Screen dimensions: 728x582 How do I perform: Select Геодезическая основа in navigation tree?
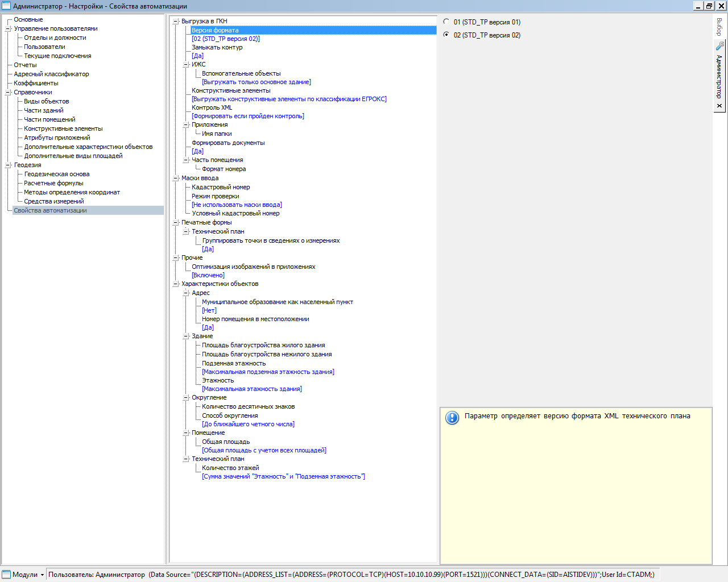click(x=57, y=174)
